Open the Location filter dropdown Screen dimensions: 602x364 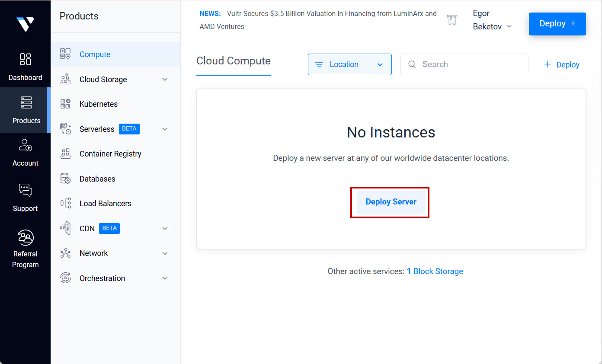pos(349,64)
